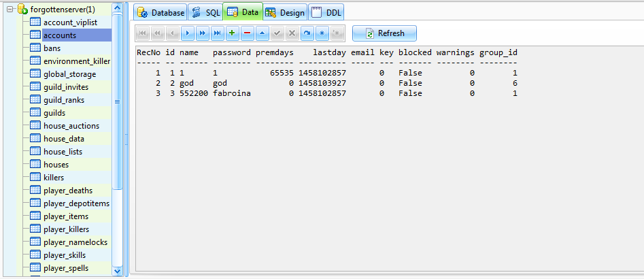Open guild_ranks table
The height and width of the screenshot is (279, 644).
(x=64, y=100)
